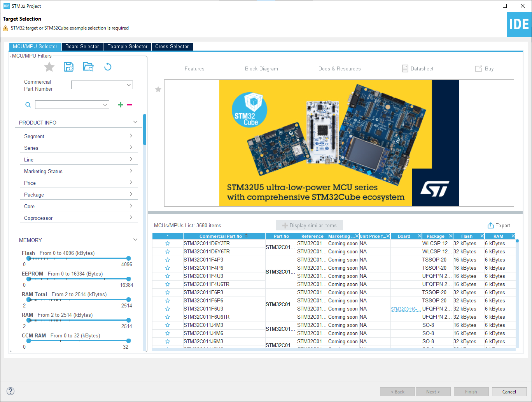
Task: Favorite STM32C011F4U3 with its star
Action: click(168, 276)
